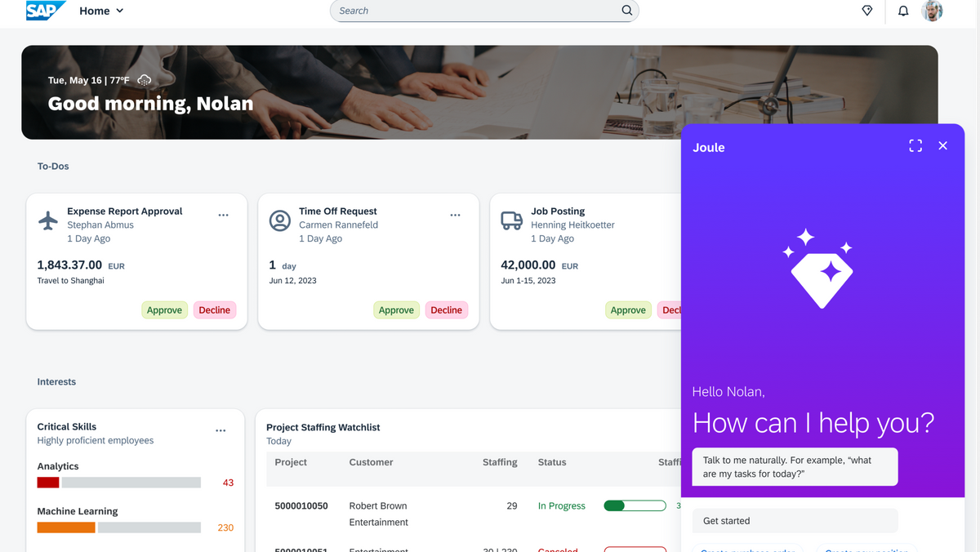The height and width of the screenshot is (552, 980).
Task: Click the person icon on Time Off Request
Action: point(280,220)
